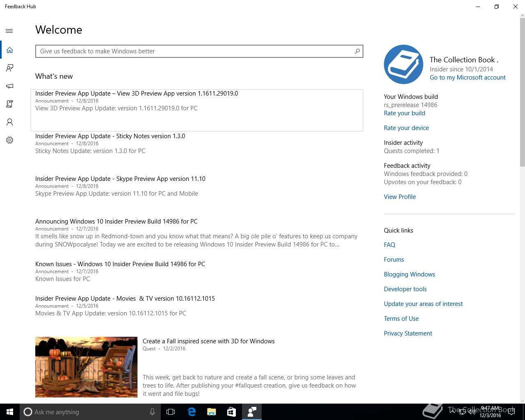
Task: Open the FAQ quick link
Action: (x=390, y=245)
